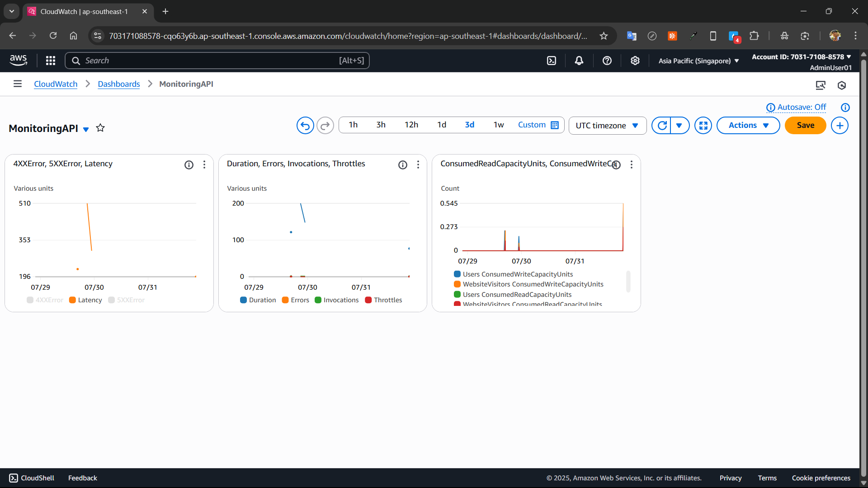Toggle Users ConsumedReadCapacityUnits legend entry

513,295
